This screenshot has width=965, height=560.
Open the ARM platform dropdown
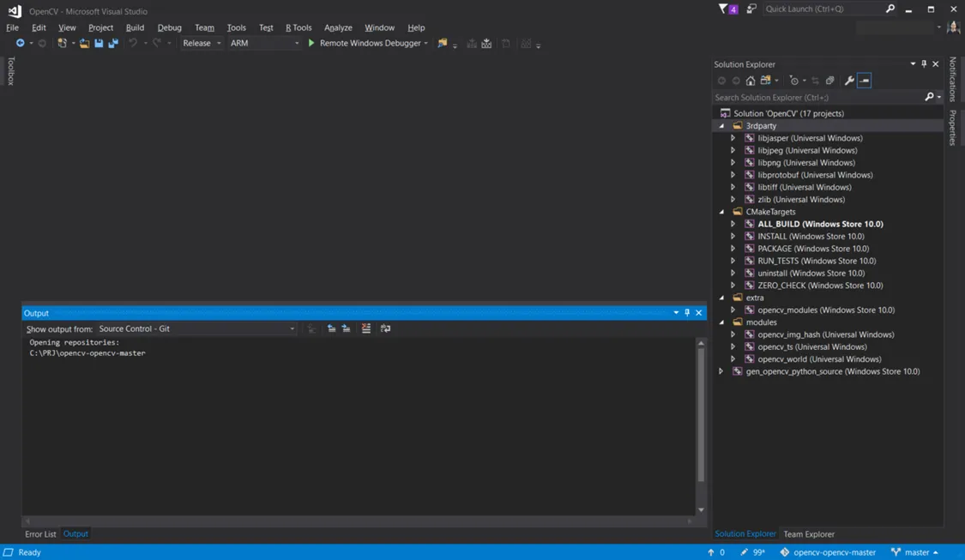(x=265, y=43)
